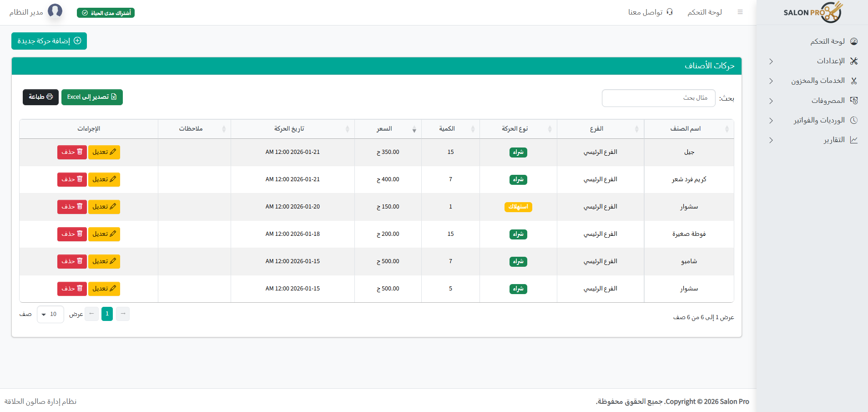Viewport: 868px width, 412px height.
Task: Click the تصدير إلى Excel button
Action: (x=92, y=97)
